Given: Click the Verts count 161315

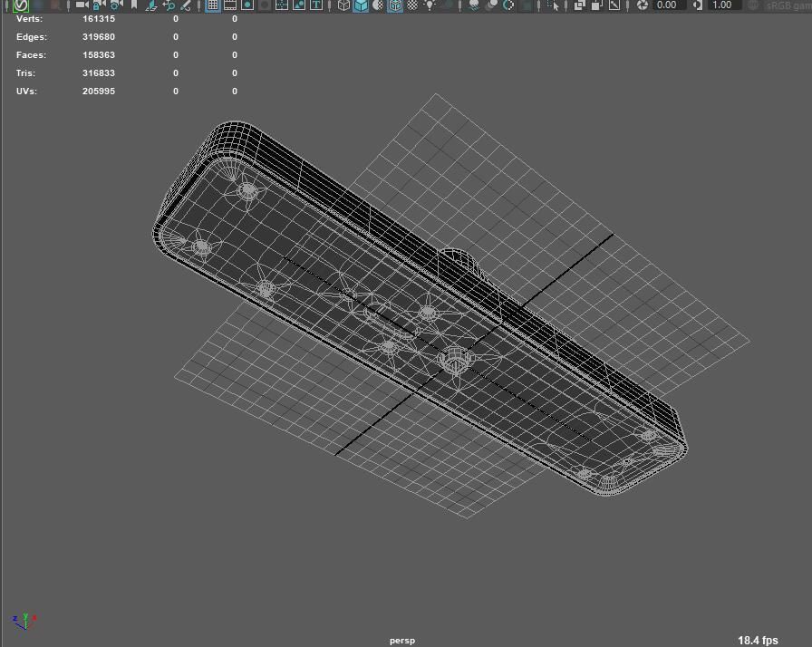Looking at the screenshot, I should 99,19.
